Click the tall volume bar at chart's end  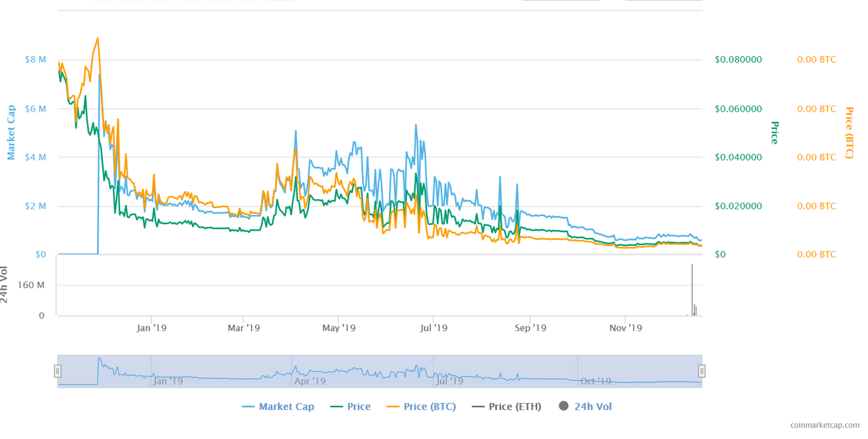[692, 289]
